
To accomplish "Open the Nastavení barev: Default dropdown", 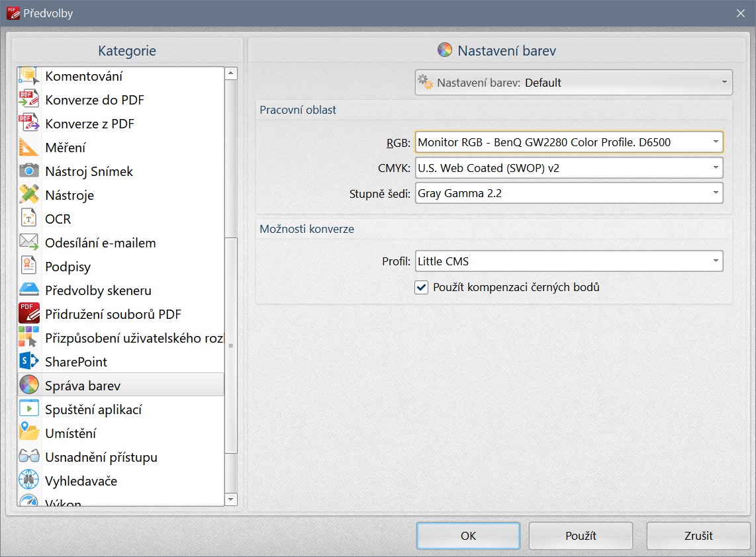I will (x=574, y=83).
